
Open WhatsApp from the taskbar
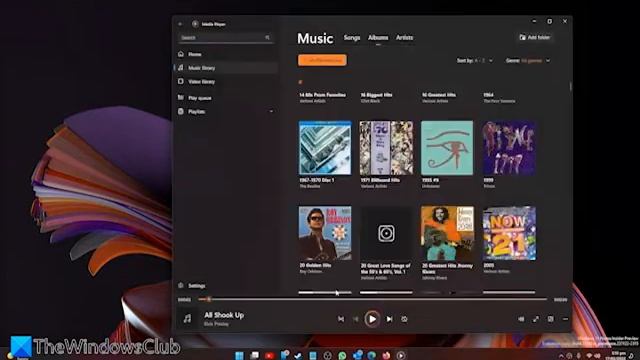tap(342, 356)
